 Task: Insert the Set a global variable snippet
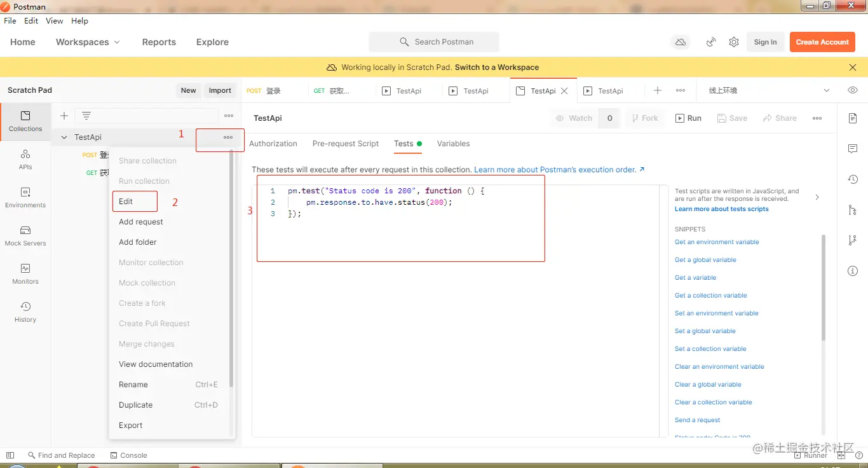tap(705, 331)
